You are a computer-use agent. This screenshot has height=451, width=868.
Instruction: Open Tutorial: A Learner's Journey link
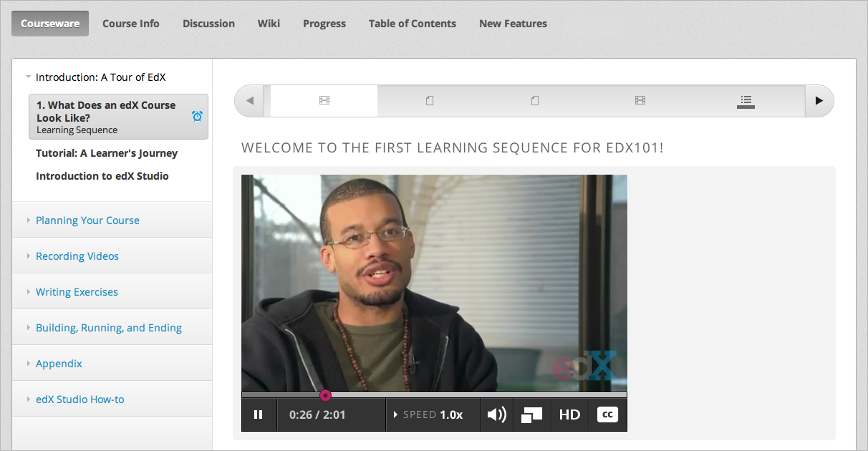[x=107, y=153]
